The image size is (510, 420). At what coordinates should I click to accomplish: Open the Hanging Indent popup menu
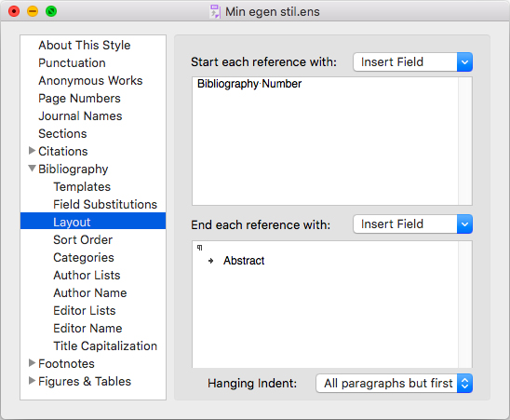pyautogui.click(x=394, y=383)
